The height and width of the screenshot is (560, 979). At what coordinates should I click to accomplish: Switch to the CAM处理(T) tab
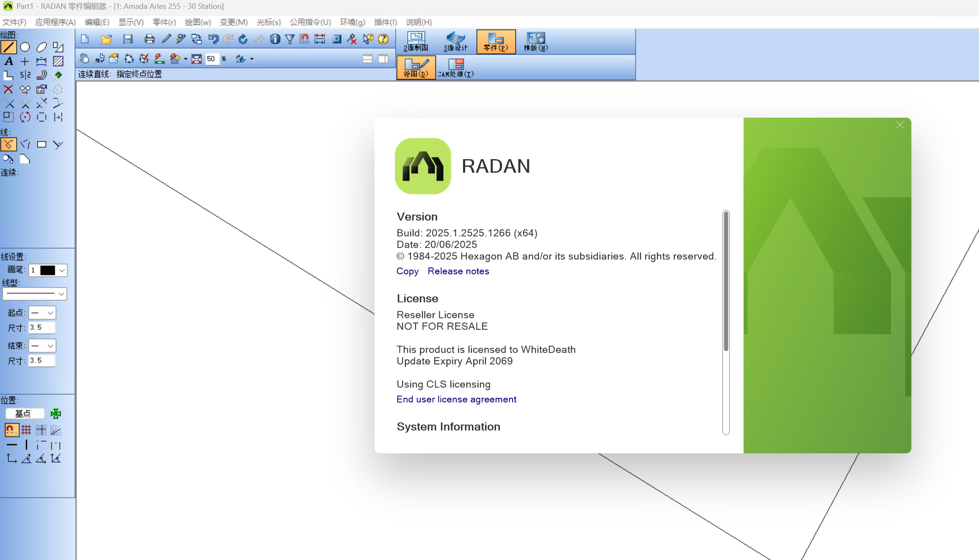click(x=456, y=68)
